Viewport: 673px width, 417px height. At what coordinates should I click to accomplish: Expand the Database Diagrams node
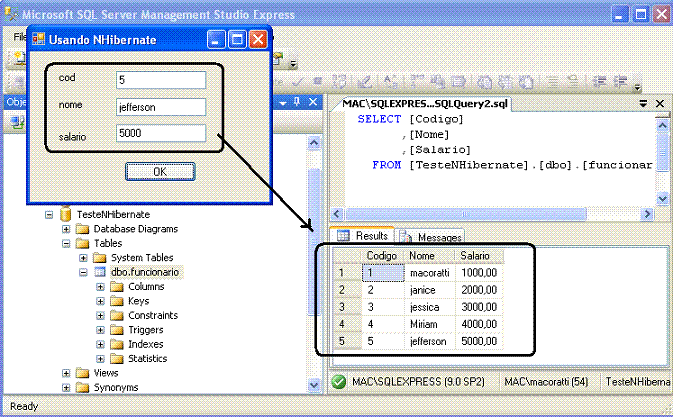(66, 229)
